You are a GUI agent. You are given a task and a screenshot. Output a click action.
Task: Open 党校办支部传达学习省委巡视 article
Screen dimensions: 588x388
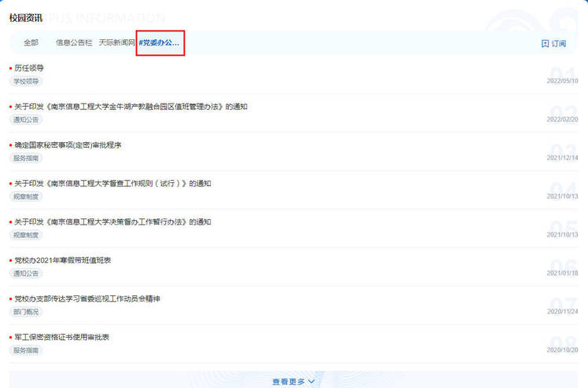87,299
